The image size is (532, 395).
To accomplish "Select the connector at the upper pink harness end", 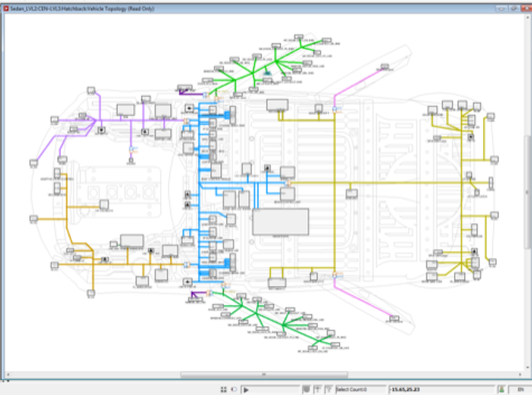I will pos(385,67).
